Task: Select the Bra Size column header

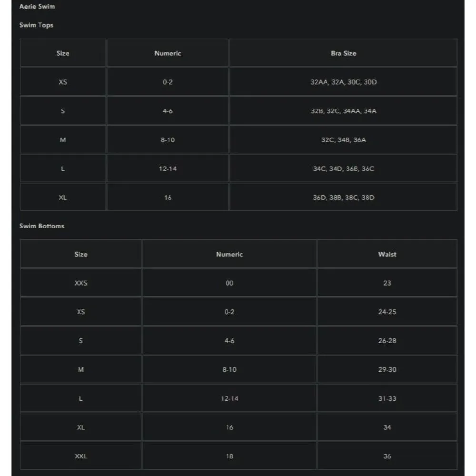Action: pos(343,53)
